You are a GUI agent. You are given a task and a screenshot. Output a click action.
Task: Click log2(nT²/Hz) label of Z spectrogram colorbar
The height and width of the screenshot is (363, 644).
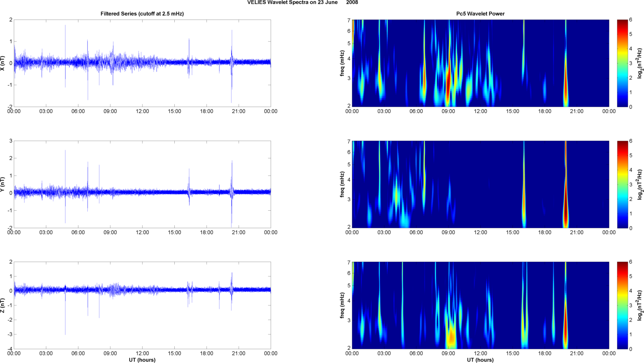[x=640, y=305]
